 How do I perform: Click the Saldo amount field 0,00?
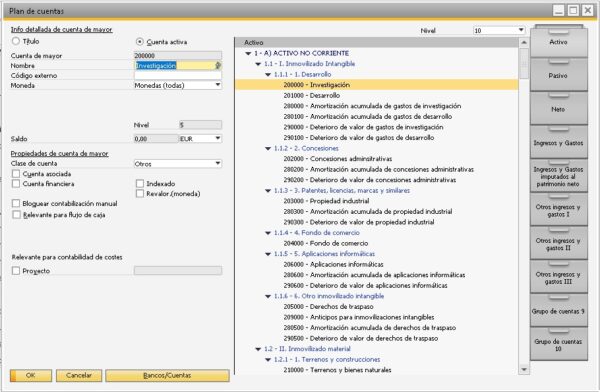pyautogui.click(x=156, y=139)
